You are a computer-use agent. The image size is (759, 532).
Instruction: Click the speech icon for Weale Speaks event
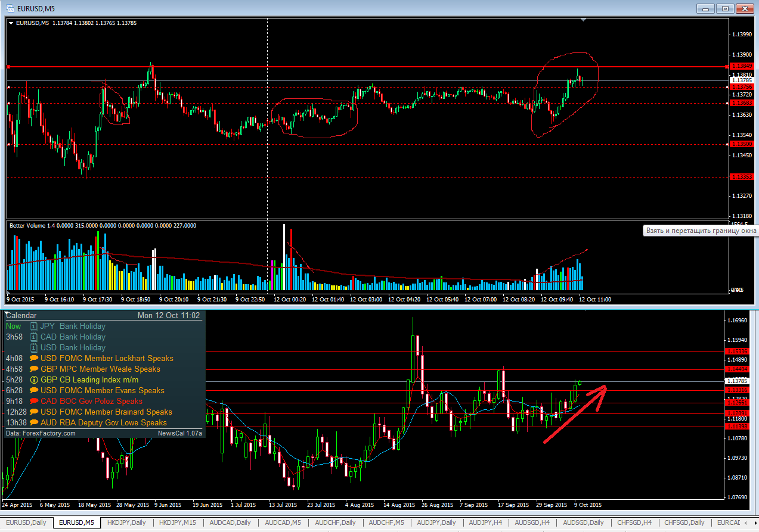(x=34, y=369)
